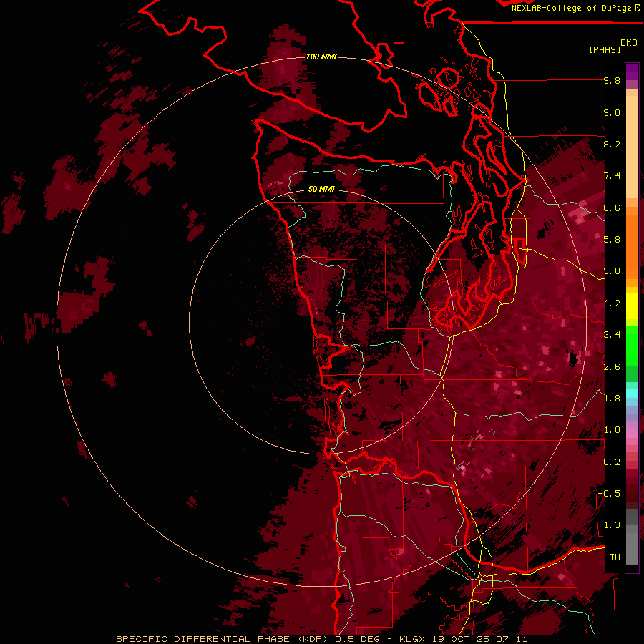Image resolution: width=644 pixels, height=644 pixels.
Task: Select the 5.8 scale label
Action: tap(612, 240)
